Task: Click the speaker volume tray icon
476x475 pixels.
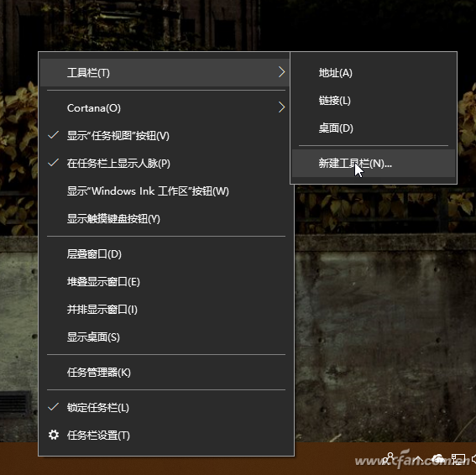Action: tap(473, 459)
